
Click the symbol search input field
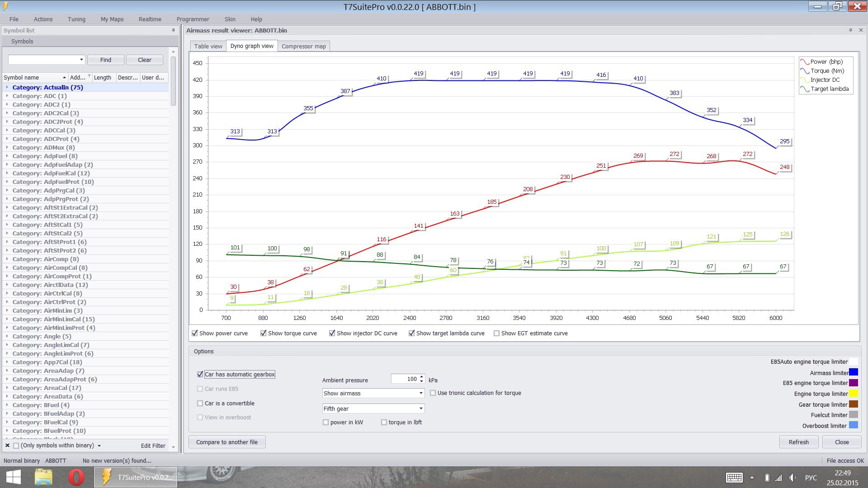43,60
